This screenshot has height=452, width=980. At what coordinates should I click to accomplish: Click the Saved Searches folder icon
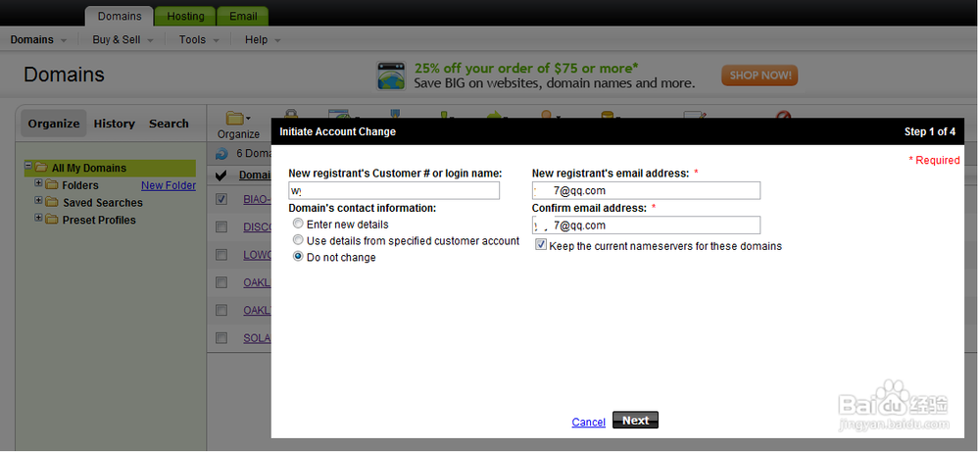coord(52,203)
